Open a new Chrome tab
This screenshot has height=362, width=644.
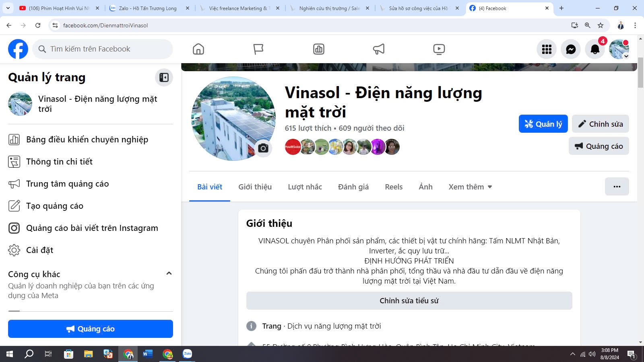[561, 8]
